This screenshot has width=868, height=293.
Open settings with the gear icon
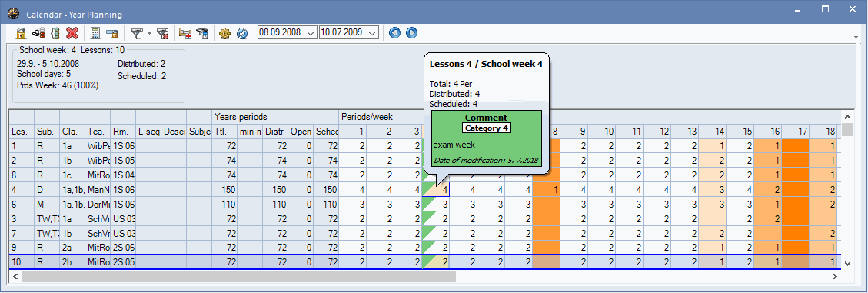[224, 33]
